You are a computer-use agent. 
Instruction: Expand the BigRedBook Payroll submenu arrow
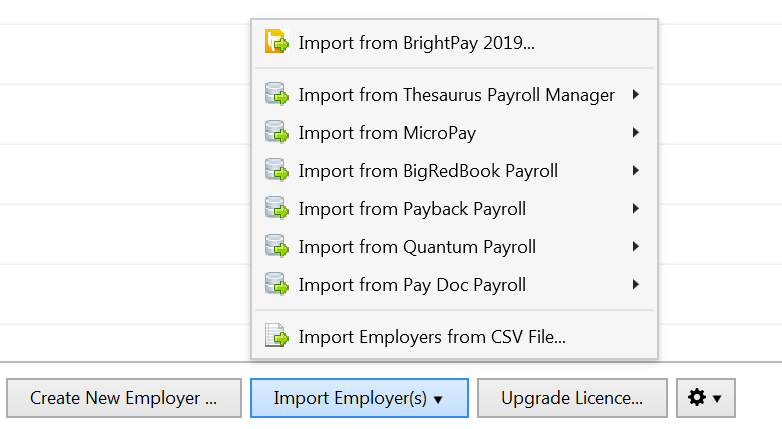click(x=635, y=170)
